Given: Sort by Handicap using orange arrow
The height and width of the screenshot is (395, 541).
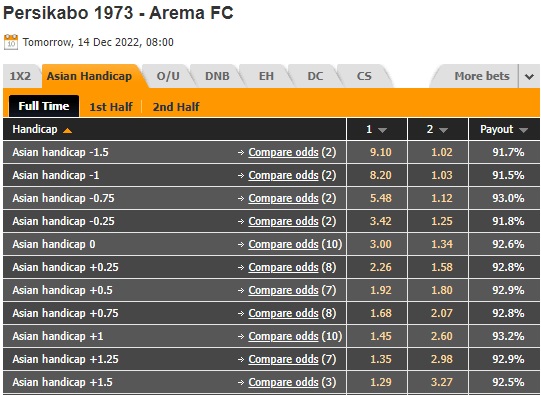Looking at the screenshot, I should tap(68, 130).
